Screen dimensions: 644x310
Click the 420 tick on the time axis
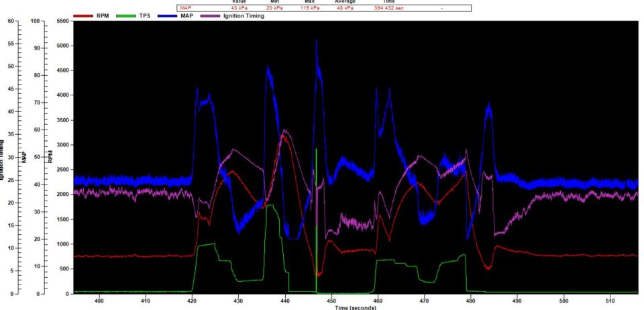192,300
